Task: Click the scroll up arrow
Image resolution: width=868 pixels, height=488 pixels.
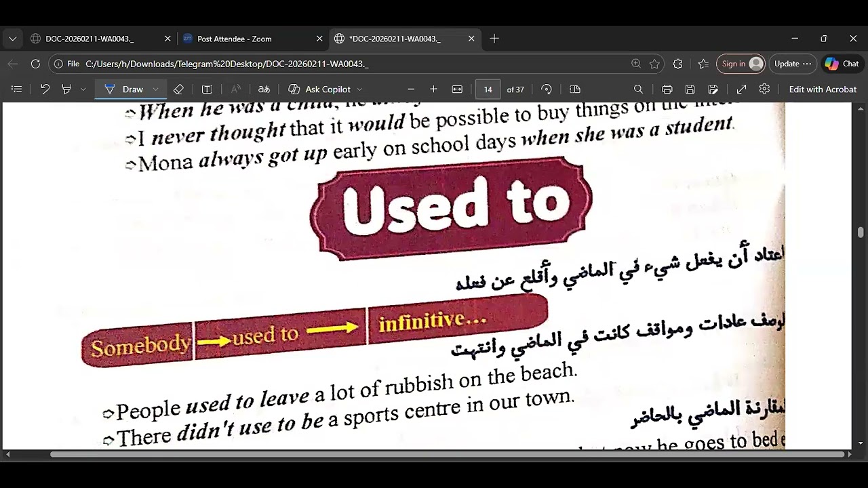Action: [861, 108]
